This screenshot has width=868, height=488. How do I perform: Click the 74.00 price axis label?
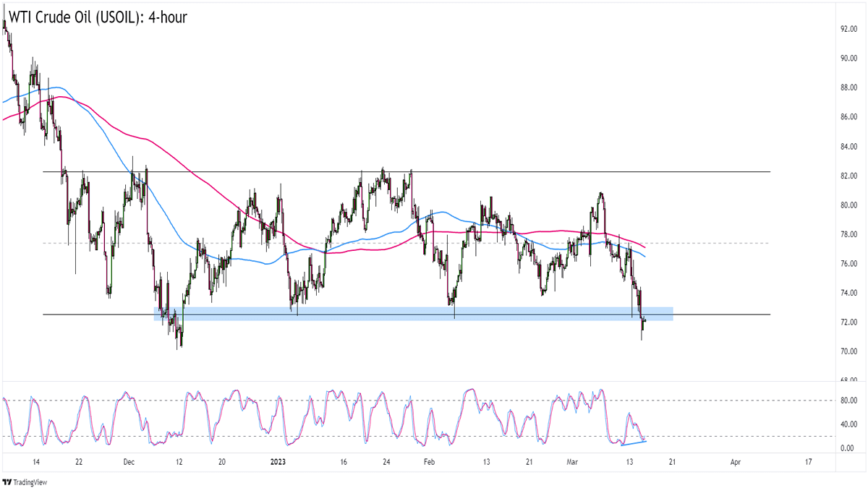(x=848, y=293)
